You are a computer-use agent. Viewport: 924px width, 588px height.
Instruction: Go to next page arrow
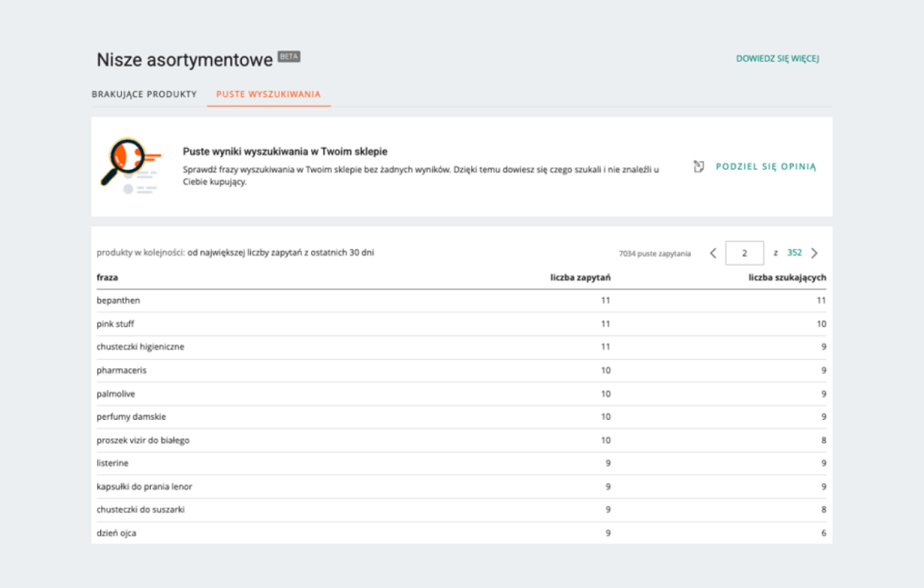pos(815,253)
